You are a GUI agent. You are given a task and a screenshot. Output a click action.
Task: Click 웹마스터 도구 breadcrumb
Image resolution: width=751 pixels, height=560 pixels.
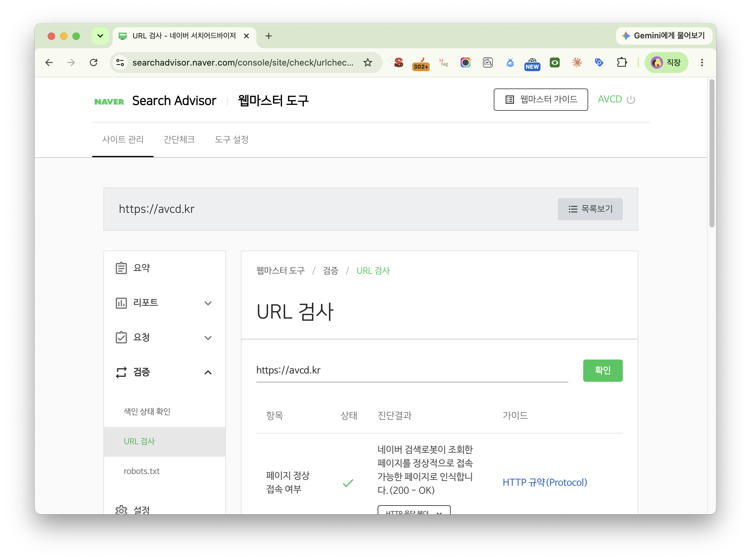coord(280,270)
